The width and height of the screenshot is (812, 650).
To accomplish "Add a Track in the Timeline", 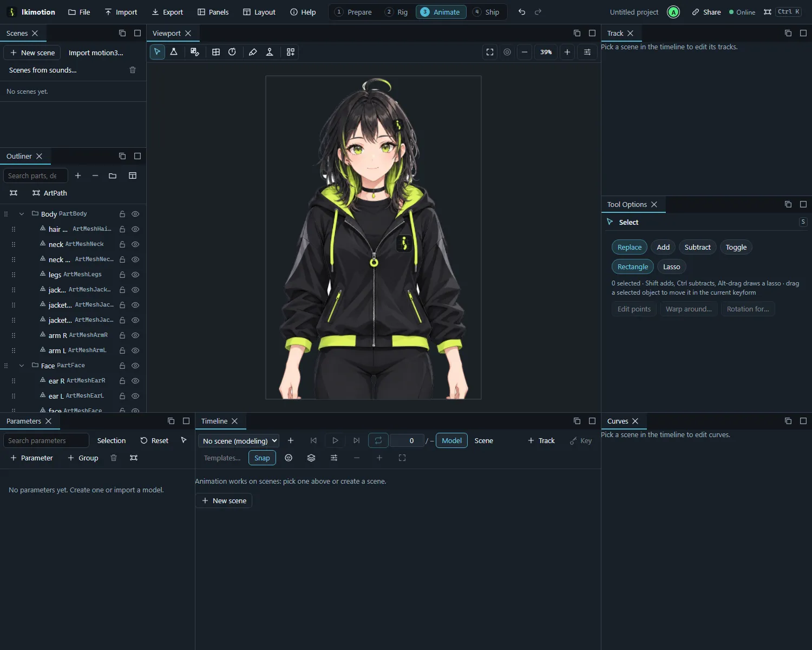I will click(x=541, y=440).
